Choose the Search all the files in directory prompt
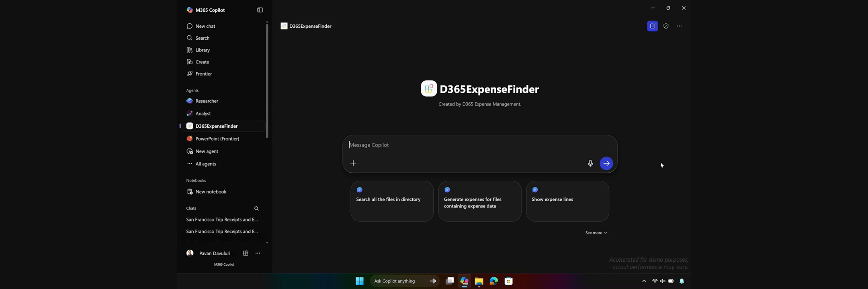The height and width of the screenshot is (289, 868). [x=392, y=201]
